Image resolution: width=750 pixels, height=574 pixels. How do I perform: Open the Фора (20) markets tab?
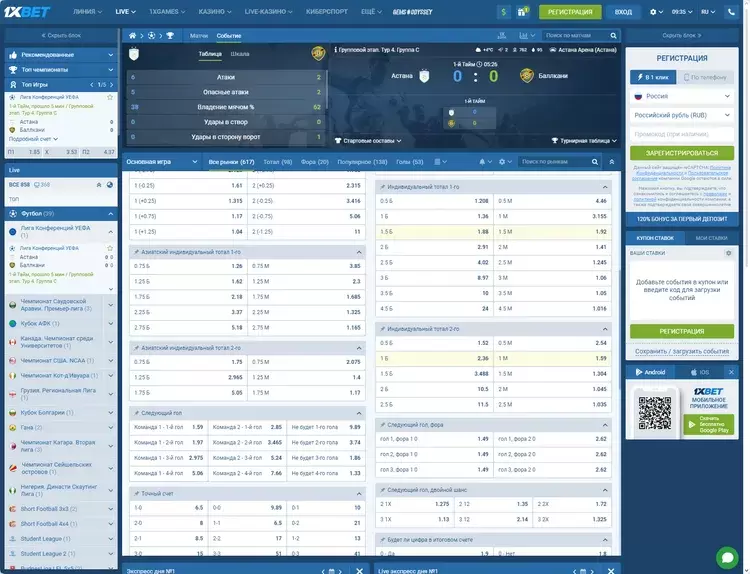pos(315,162)
